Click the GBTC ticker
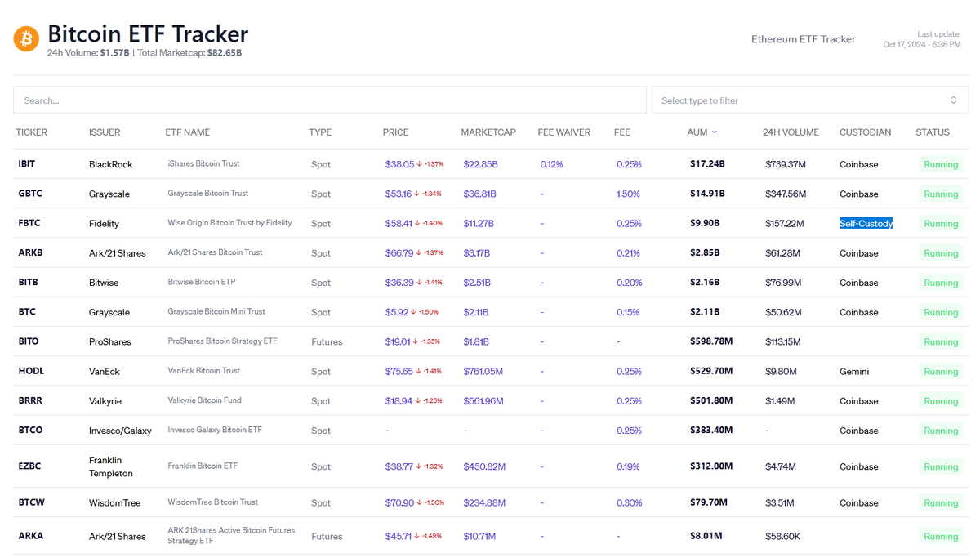 click(30, 194)
